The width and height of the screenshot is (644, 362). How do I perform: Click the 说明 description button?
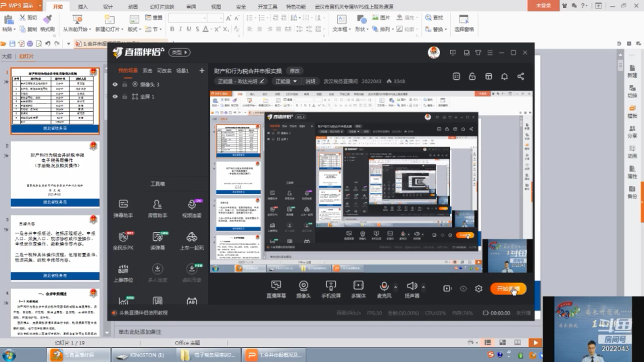310,81
